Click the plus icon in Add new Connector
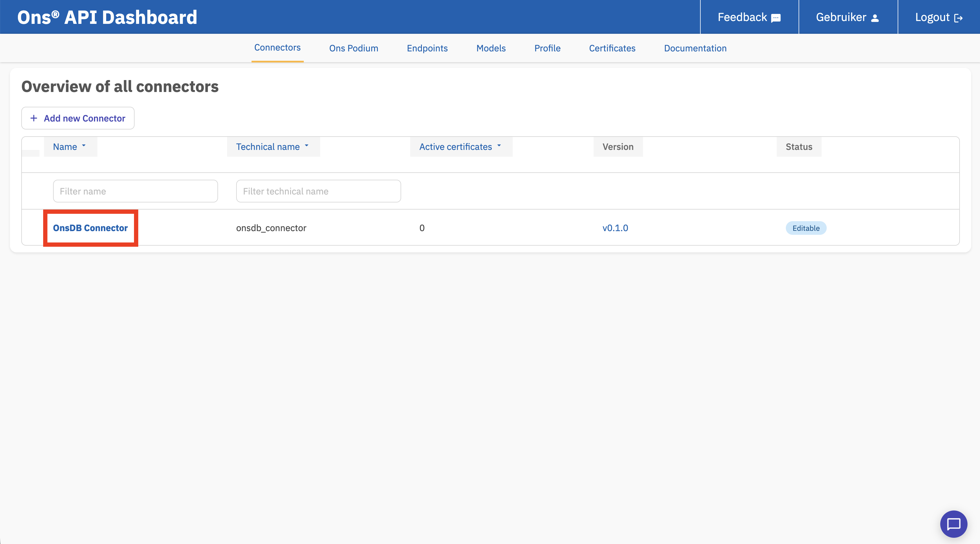The height and width of the screenshot is (544, 980). 34,118
